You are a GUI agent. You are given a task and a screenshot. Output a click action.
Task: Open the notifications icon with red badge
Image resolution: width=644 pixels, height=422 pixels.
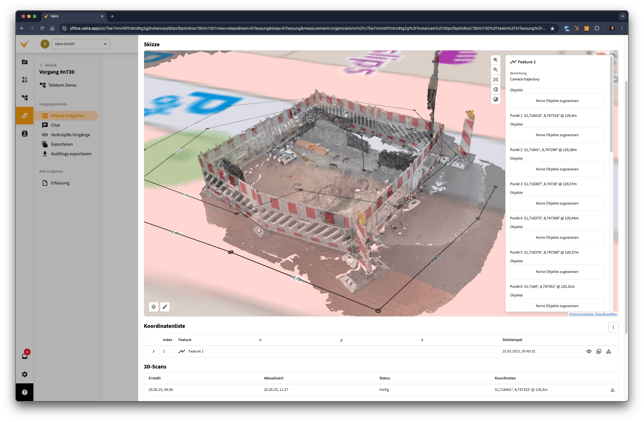pyautogui.click(x=25, y=355)
